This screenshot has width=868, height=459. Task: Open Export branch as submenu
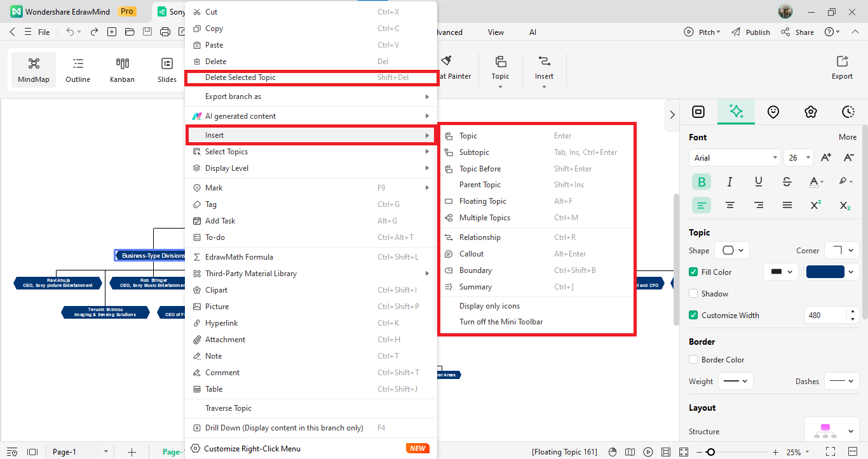point(311,96)
